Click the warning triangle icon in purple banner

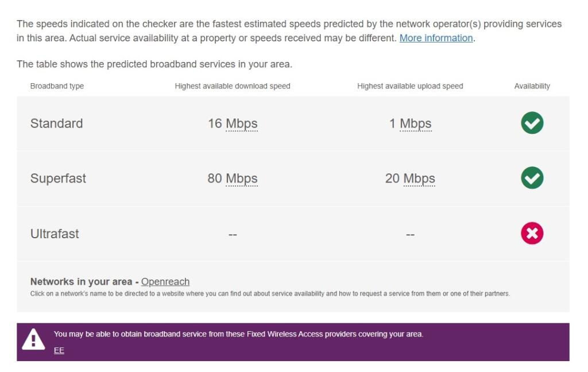[x=33, y=340]
